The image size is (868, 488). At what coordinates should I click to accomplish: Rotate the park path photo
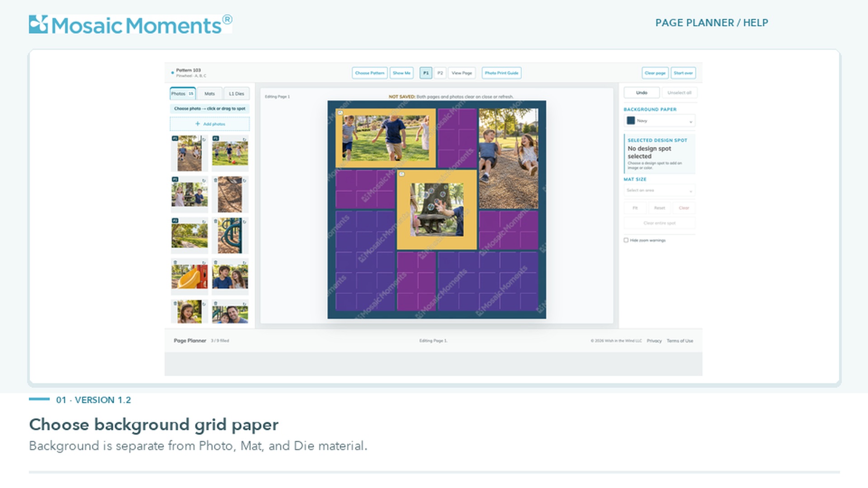[204, 221]
